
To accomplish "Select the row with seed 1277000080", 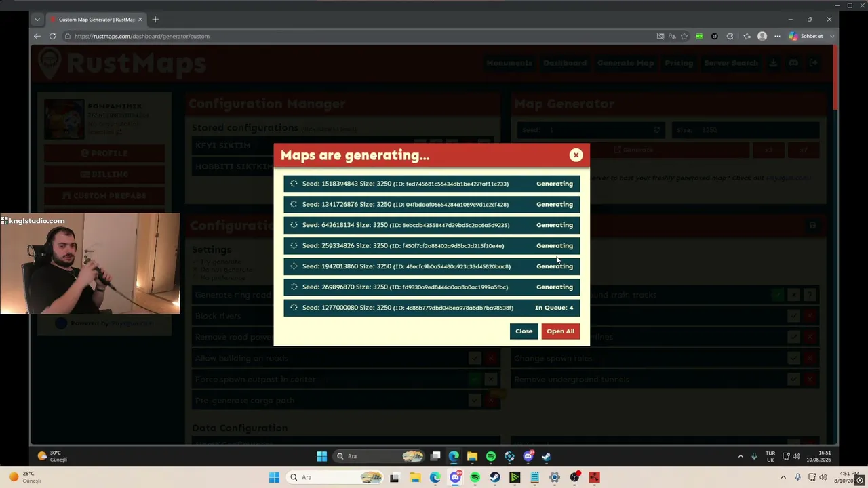I will click(432, 308).
